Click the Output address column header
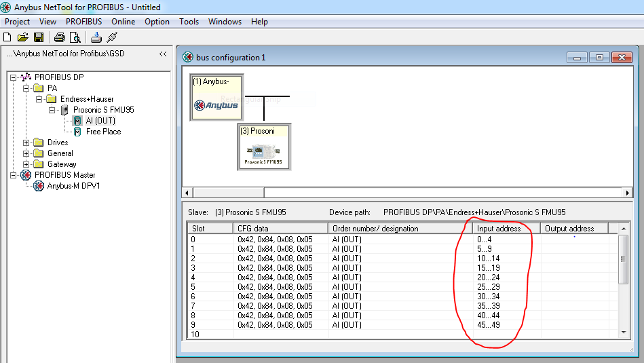Viewport: 644px width, 363px height. [x=574, y=228]
